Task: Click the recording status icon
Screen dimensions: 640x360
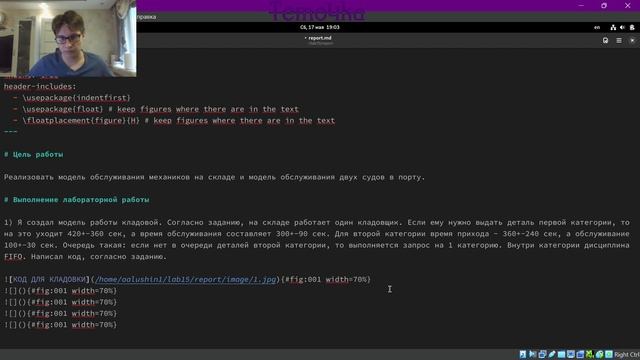Action: (x=580, y=354)
